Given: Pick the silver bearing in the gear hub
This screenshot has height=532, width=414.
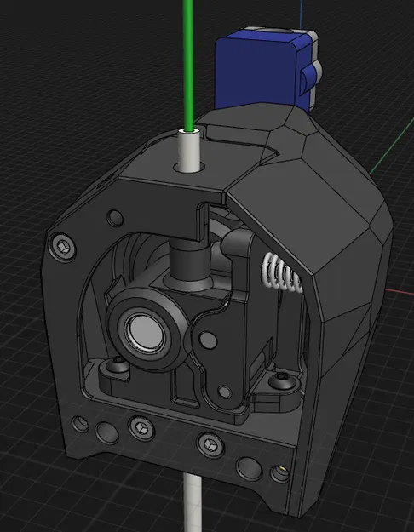Looking at the screenshot, I should click(x=146, y=332).
